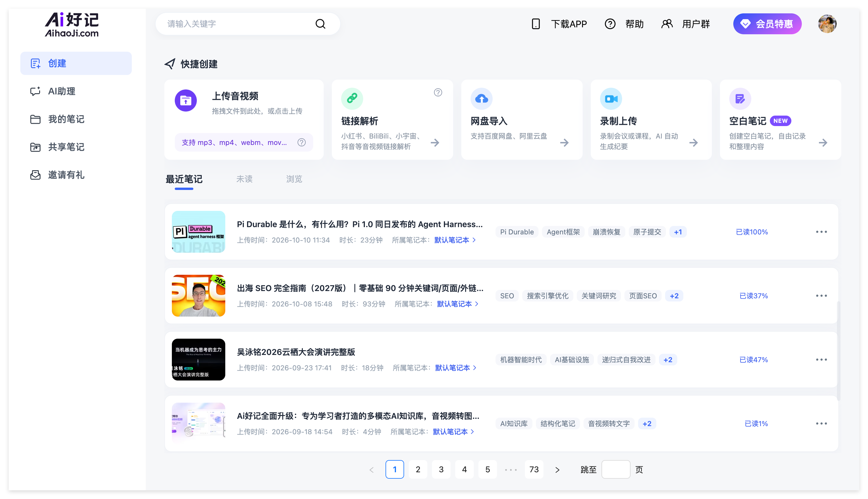Open 我的笔记 in the sidebar
Viewport: 868px width, 499px height.
76,119
